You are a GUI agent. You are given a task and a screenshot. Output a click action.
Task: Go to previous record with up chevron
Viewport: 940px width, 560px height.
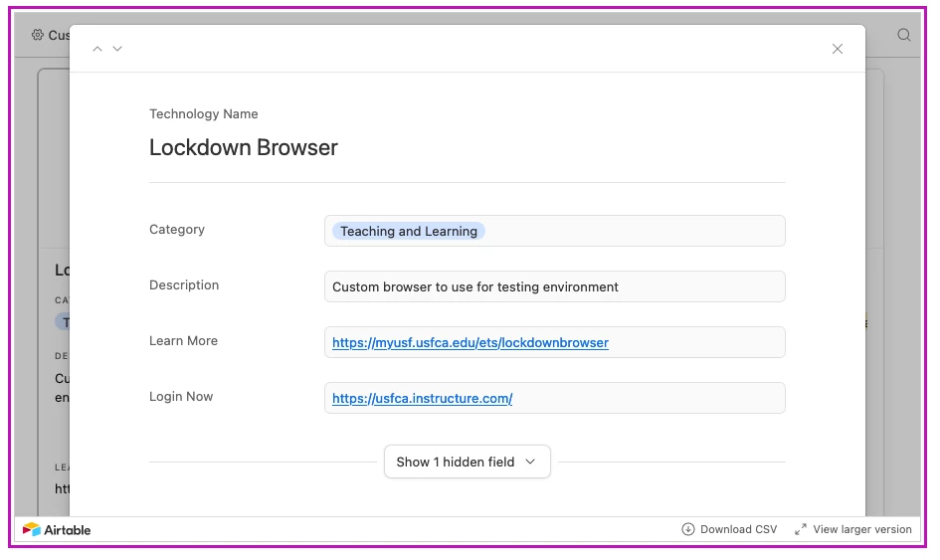point(97,49)
